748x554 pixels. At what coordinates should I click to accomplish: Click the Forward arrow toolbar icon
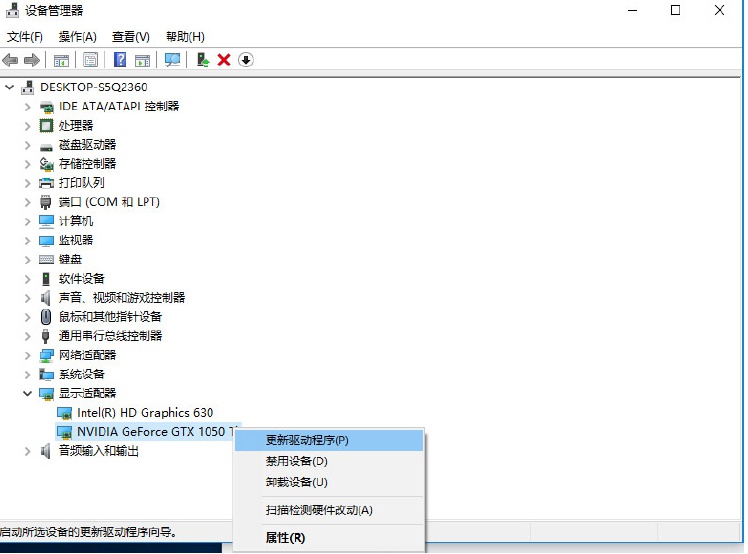pos(31,60)
